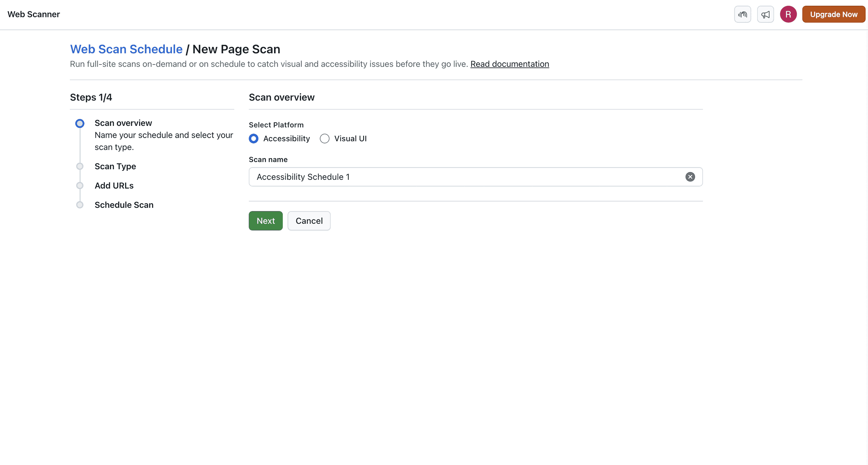
Task: Click the Web Scanner app title
Action: tap(34, 14)
